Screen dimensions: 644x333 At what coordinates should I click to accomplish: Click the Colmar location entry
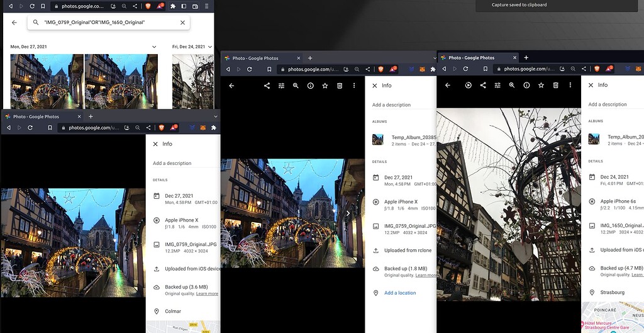coord(173,311)
